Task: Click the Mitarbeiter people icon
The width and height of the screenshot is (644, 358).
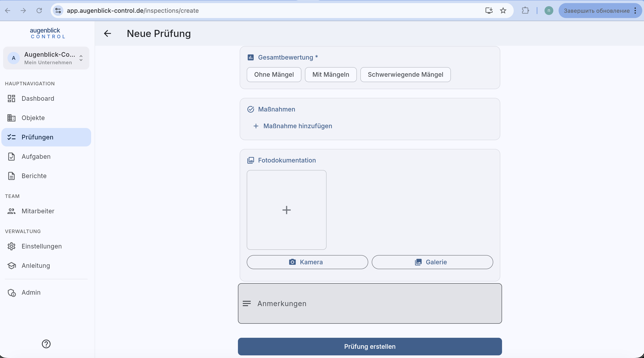Action: [x=11, y=211]
